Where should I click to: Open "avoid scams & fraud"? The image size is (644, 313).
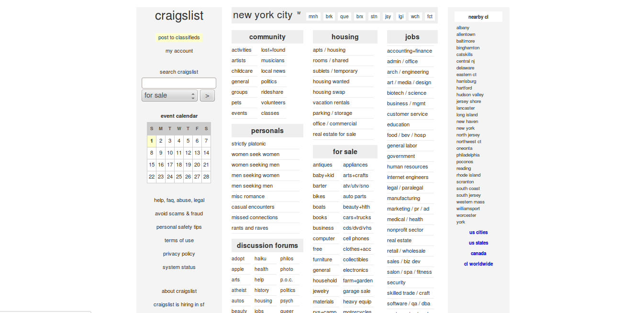pyautogui.click(x=179, y=213)
